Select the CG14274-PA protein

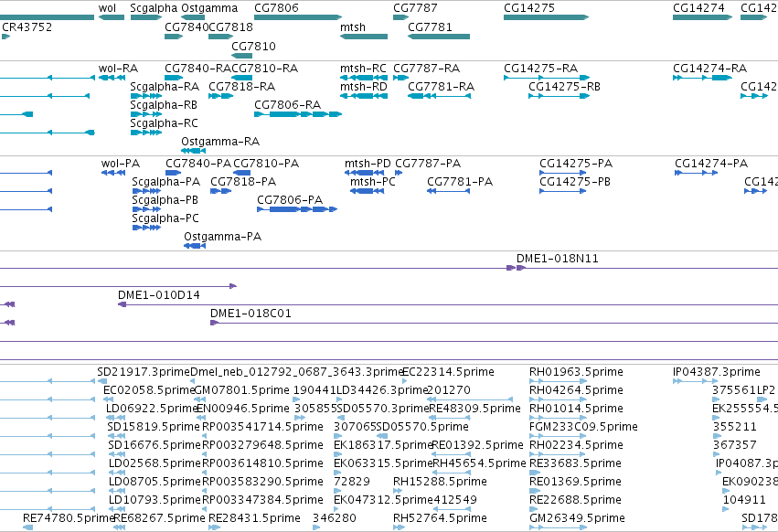[696, 173]
